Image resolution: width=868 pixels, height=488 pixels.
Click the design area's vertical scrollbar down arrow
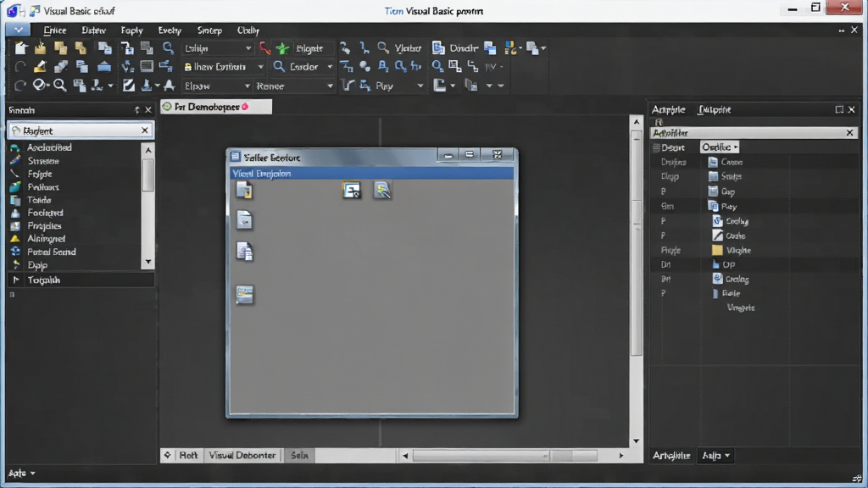coord(636,441)
